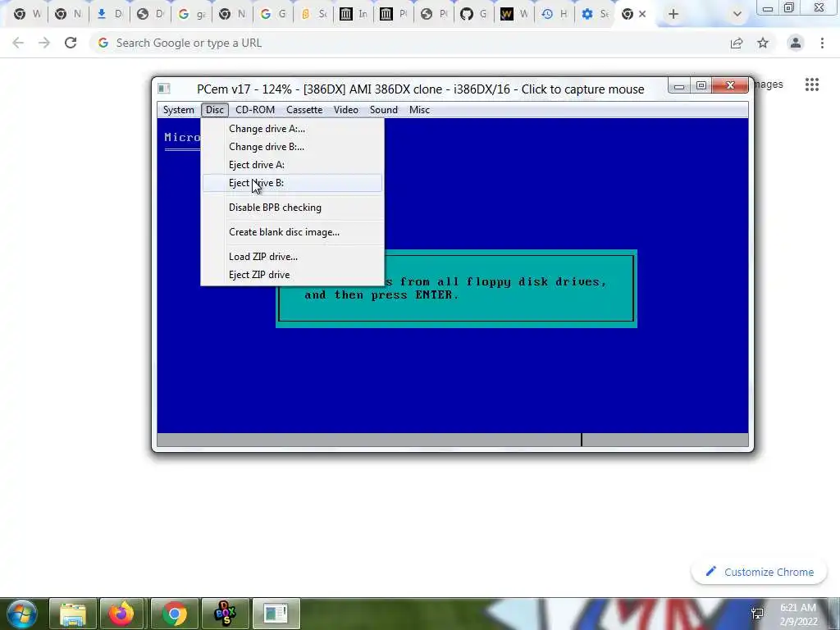840x630 pixels.
Task: Click the PCem window title bar icon
Action: click(164, 89)
